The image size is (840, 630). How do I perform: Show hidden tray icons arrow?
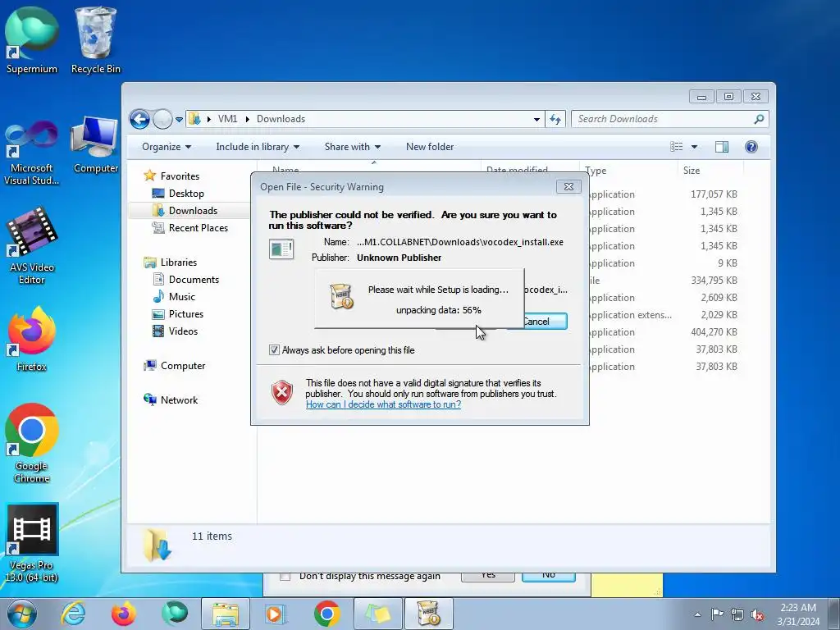pos(697,614)
